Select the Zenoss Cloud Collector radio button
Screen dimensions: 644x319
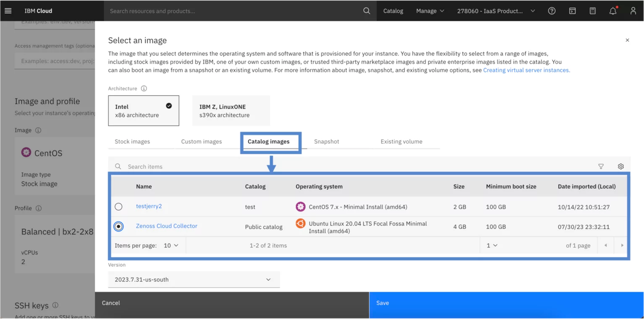[118, 226]
